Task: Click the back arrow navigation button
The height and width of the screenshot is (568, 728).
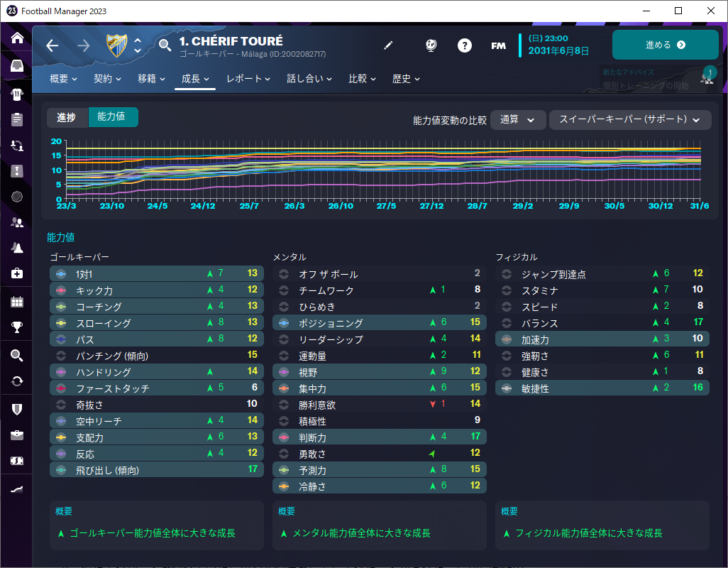Action: [x=53, y=45]
